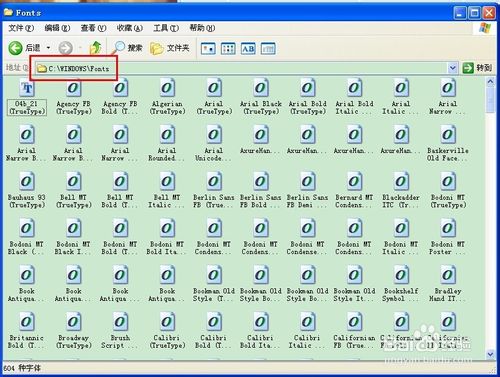Screen dimensions: 500x377
Task: Select the Bodoni MT Poster font
Action: tap(448, 237)
